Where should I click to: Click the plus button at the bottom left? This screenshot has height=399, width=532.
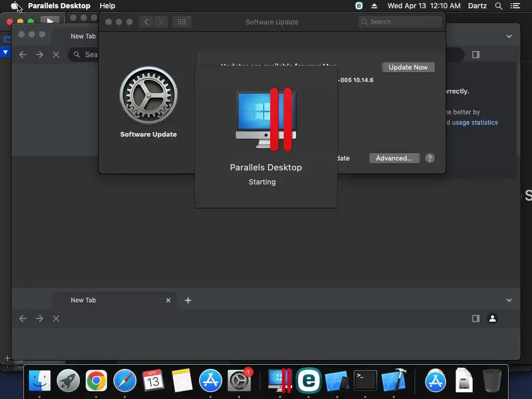coord(7,358)
